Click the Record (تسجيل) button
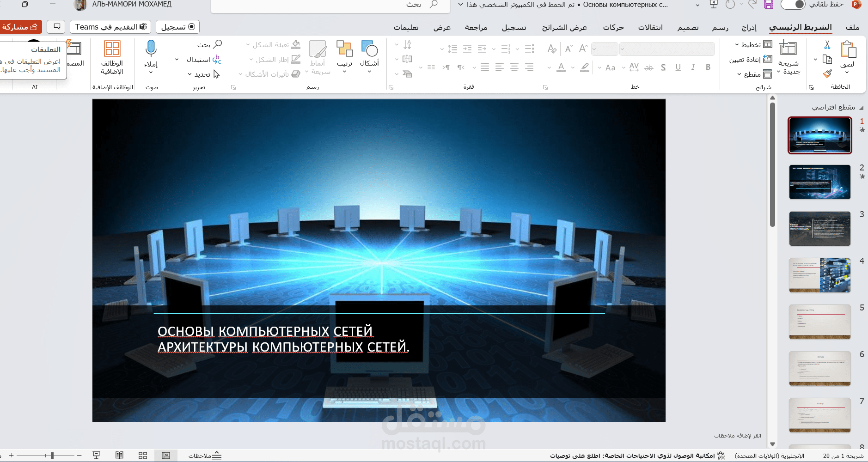Viewport: 868px width, 462px height. coord(178,27)
